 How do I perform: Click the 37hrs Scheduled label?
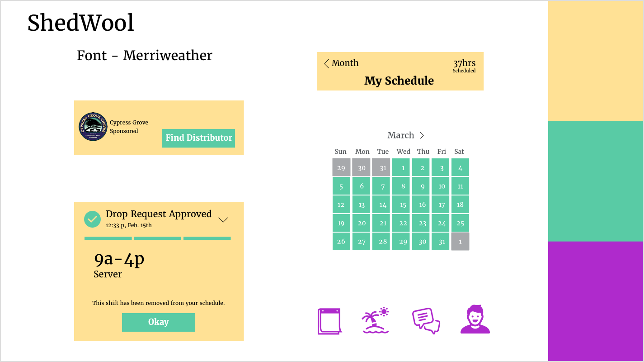(464, 66)
